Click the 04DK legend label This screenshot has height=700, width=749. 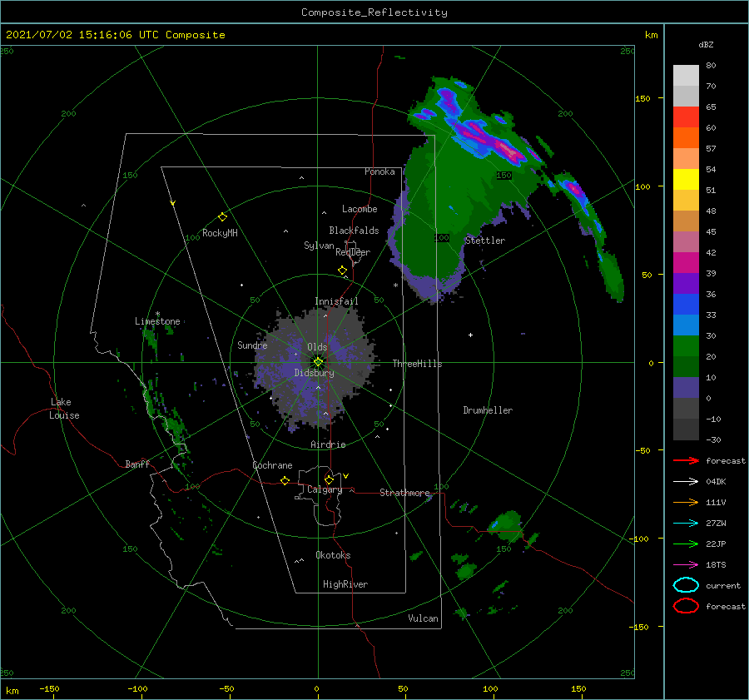pyautogui.click(x=716, y=481)
